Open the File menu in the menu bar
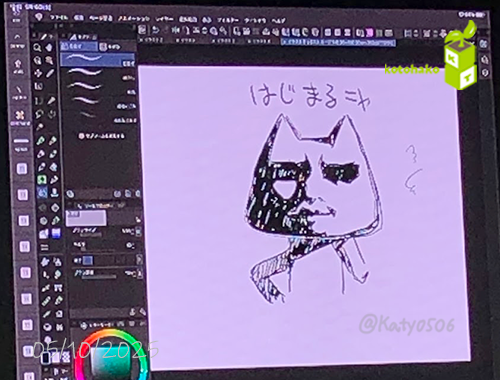Image resolution: width=500 pixels, height=380 pixels. [x=59, y=18]
